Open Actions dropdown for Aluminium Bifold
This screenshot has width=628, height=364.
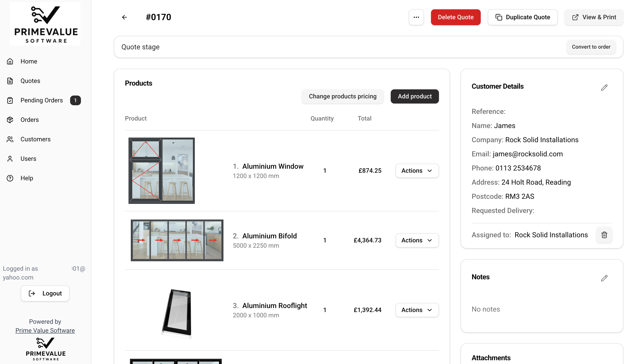pos(417,240)
